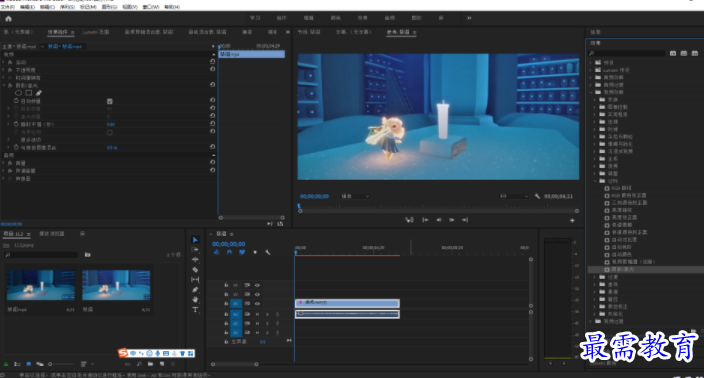The width and height of the screenshot is (704, 378).
Task: Expand the Opacity effect properties
Action: 4,70
